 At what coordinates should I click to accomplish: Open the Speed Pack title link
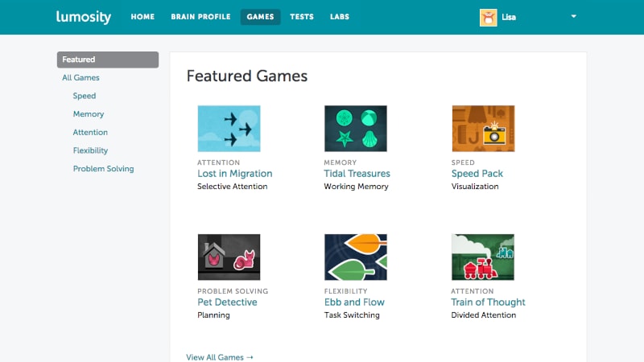[x=477, y=174]
